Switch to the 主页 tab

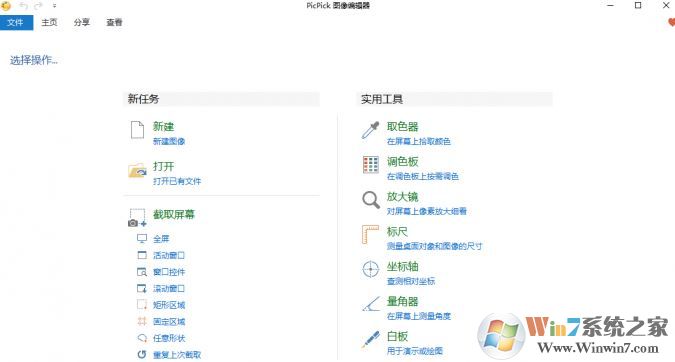[x=49, y=22]
